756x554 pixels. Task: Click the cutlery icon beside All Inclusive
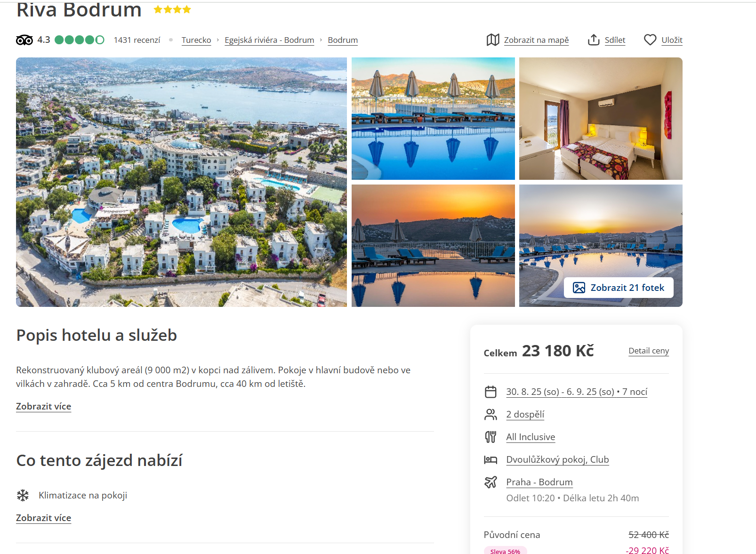(x=491, y=437)
